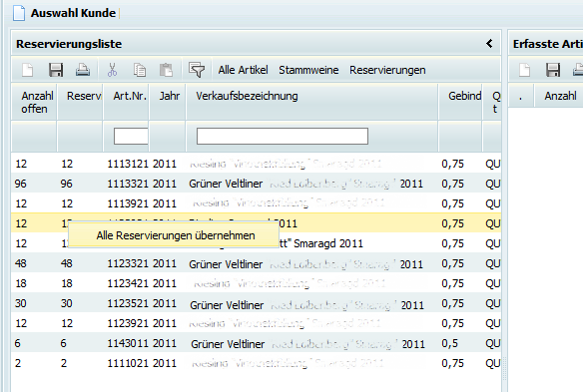The width and height of the screenshot is (583, 392).
Task: Select article number 1143011 cell
Action: tap(128, 343)
